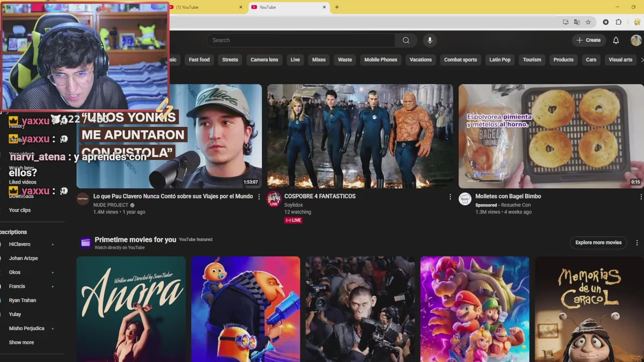The image size is (644, 362).
Task: Expand subscriptions with Show more
Action: tap(22, 342)
